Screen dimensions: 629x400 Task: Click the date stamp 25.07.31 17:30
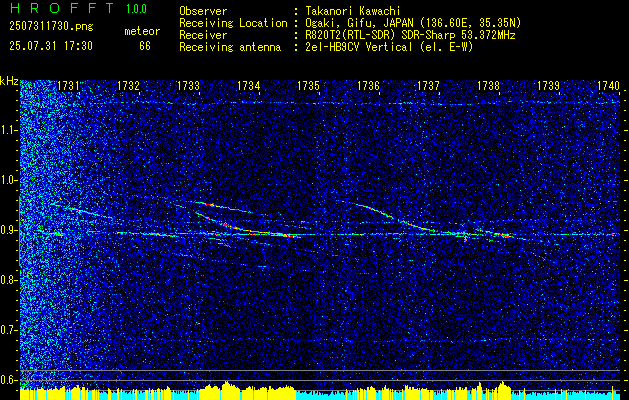pyautogui.click(x=51, y=46)
